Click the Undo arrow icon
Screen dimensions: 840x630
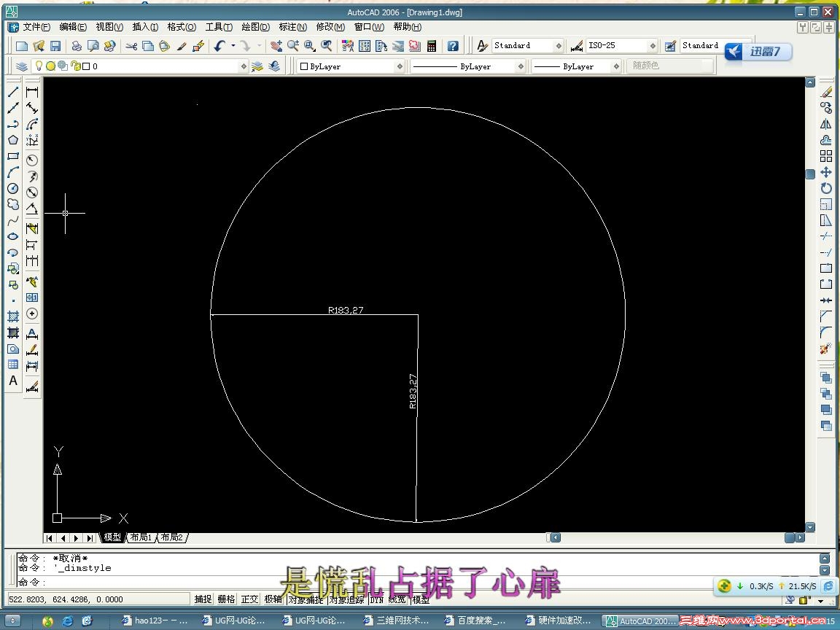point(219,46)
